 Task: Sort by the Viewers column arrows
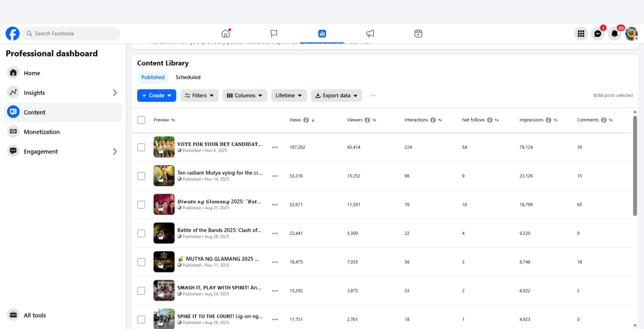pos(374,120)
